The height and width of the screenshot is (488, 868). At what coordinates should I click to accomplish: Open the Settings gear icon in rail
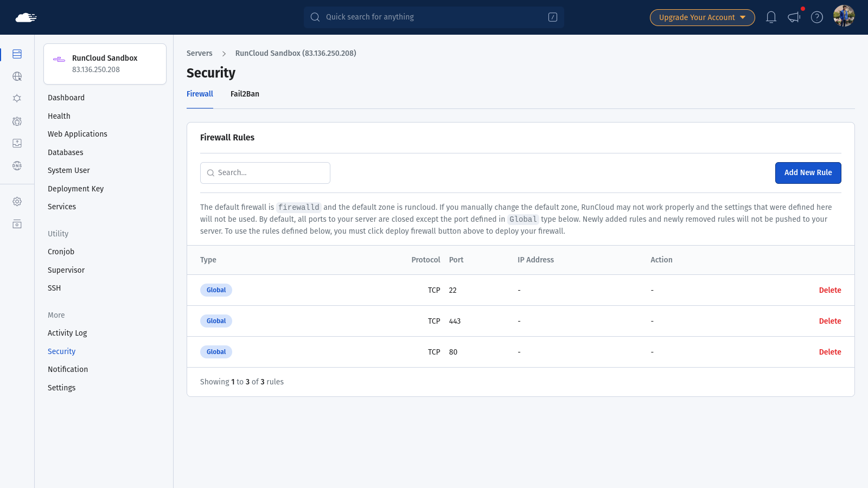17,202
